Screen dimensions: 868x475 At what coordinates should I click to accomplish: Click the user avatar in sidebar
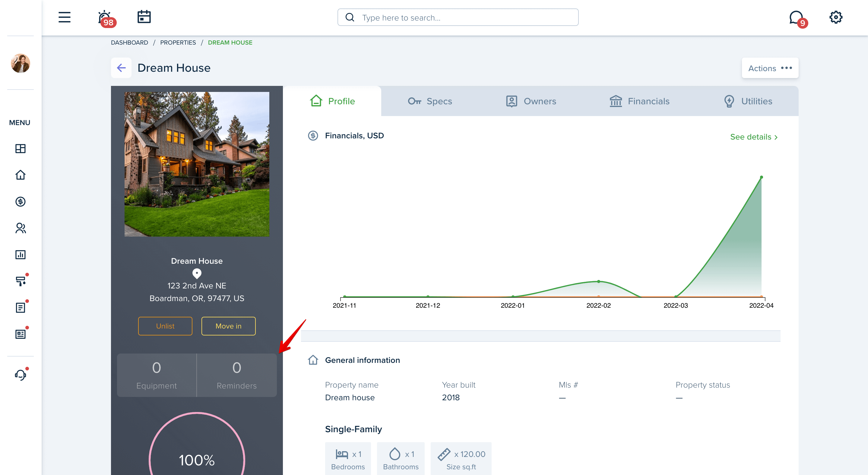[x=20, y=63]
